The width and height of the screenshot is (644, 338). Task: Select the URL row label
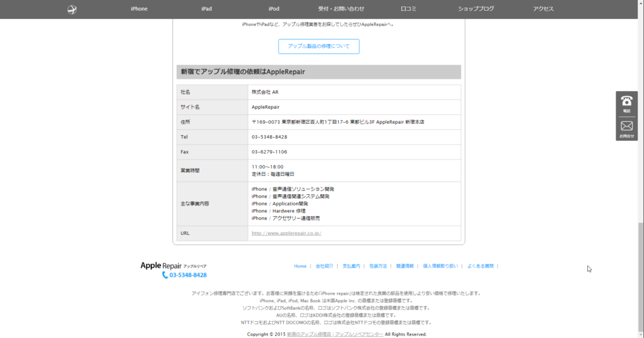tap(185, 233)
